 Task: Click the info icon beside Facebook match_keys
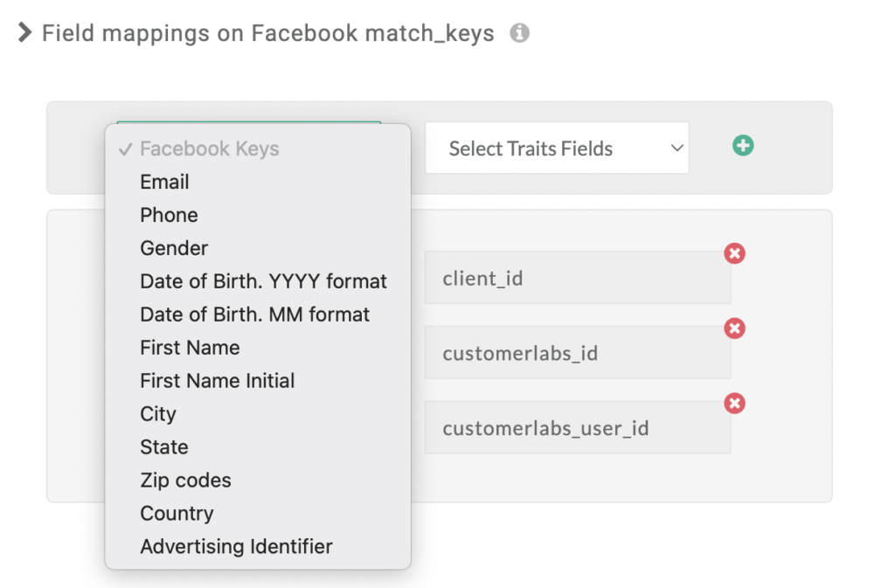(x=519, y=33)
